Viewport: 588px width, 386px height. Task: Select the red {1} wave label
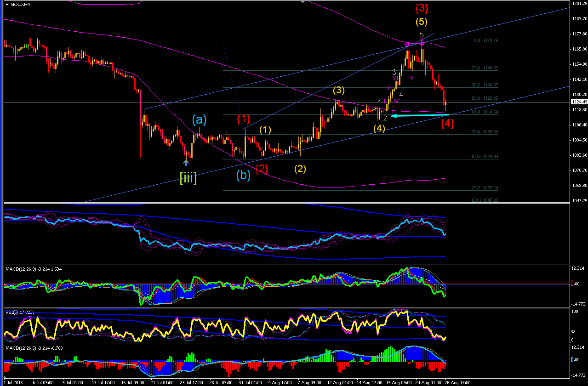pos(243,119)
